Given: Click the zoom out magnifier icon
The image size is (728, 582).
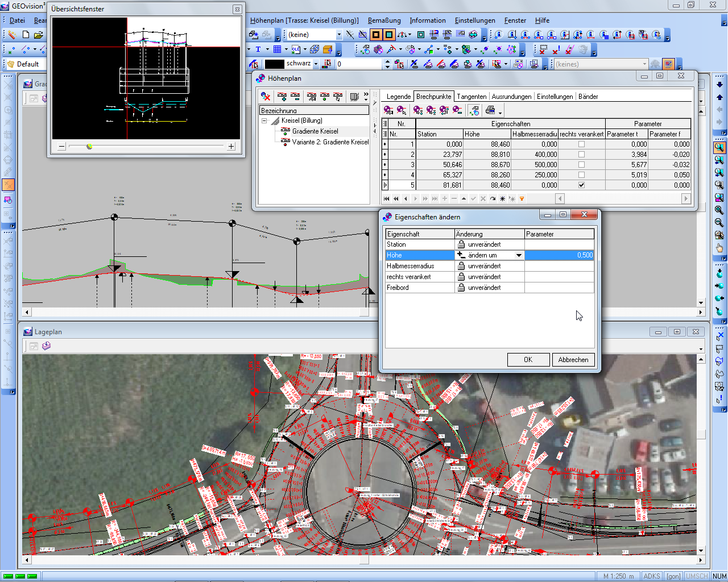Looking at the screenshot, I should click(719, 223).
